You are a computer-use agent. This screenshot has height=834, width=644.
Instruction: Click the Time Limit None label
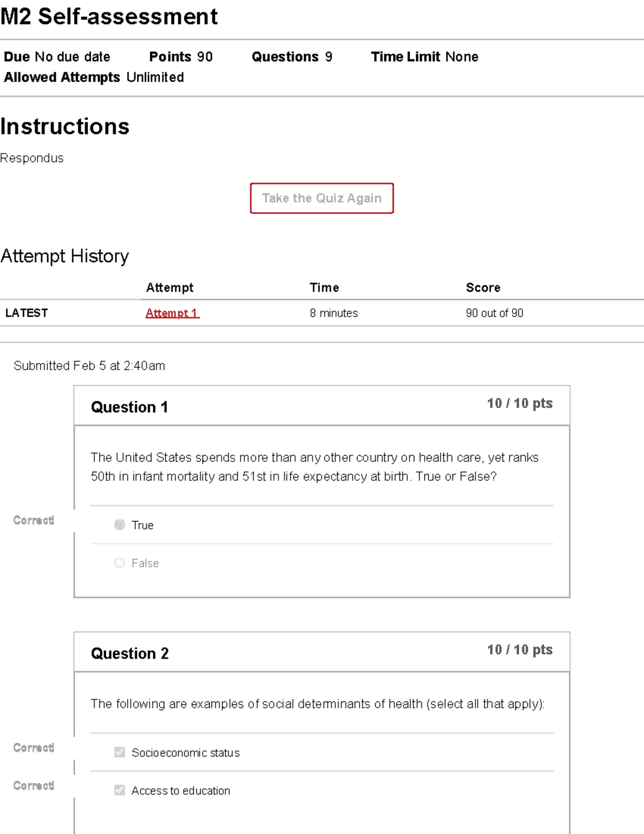(x=424, y=57)
